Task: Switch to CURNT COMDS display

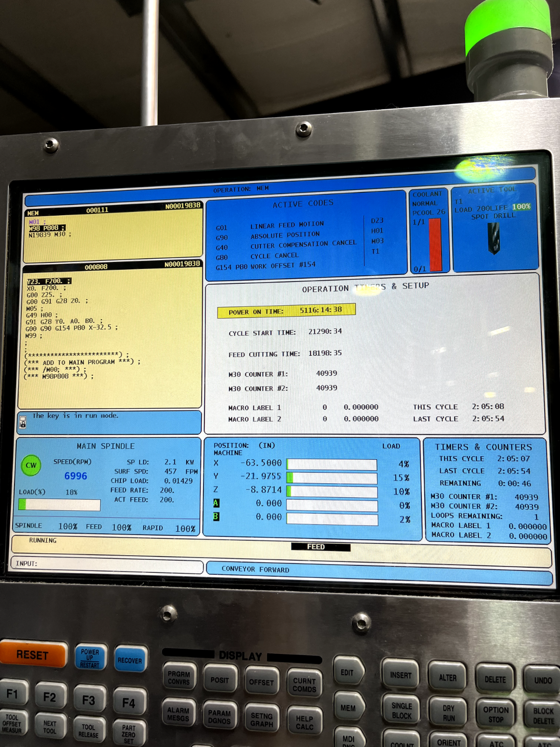Action: click(304, 684)
